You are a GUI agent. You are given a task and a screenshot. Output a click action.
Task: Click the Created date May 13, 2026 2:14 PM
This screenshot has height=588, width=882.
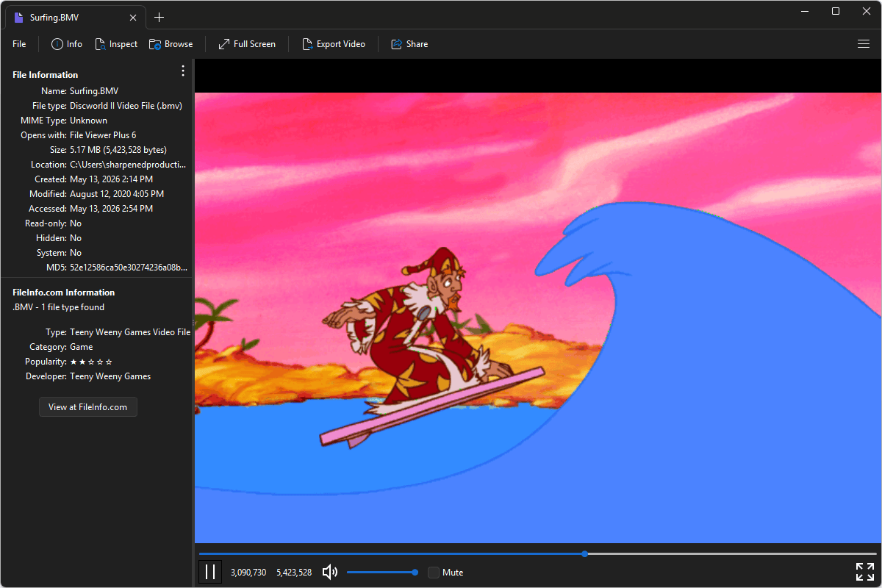point(111,179)
